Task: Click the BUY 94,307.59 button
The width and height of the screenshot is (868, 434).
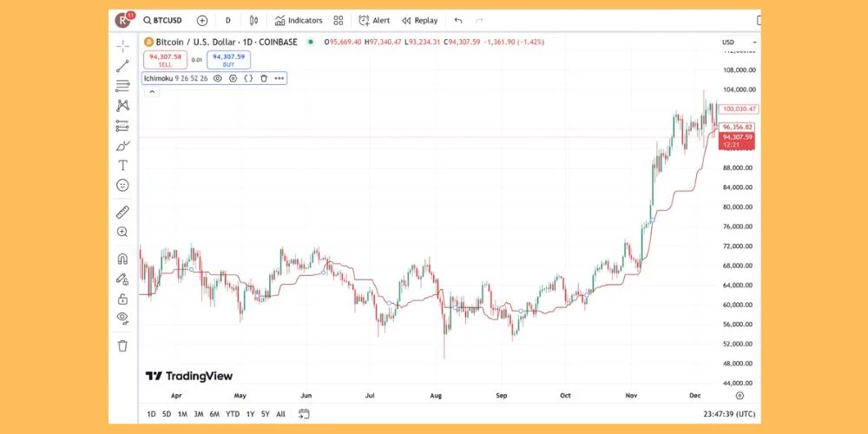Action: coord(228,60)
